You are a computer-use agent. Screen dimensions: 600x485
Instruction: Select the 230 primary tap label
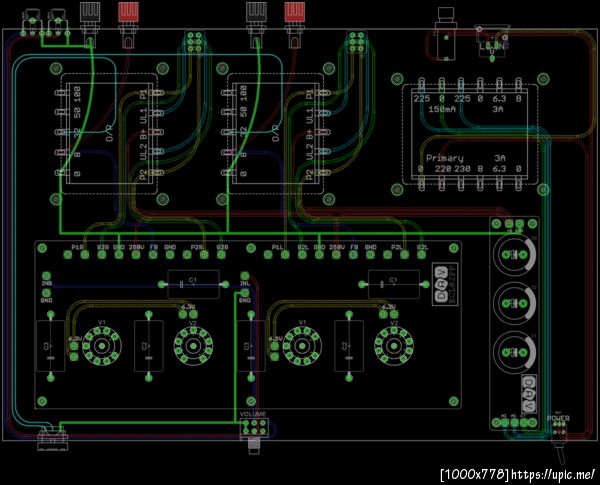coord(462,168)
